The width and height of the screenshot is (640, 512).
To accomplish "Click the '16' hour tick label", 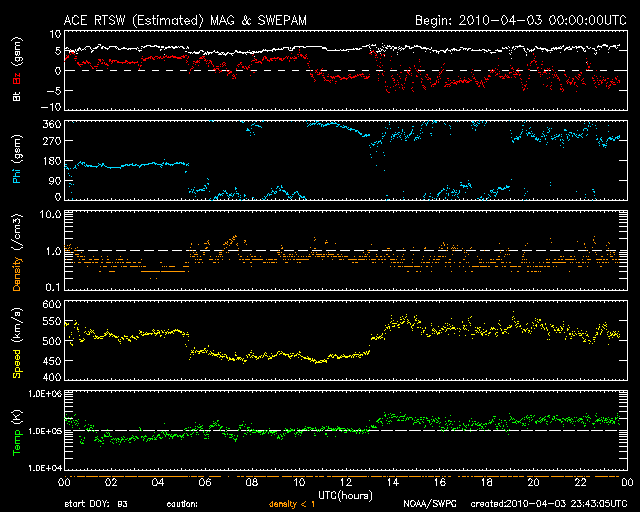I will tap(440, 483).
